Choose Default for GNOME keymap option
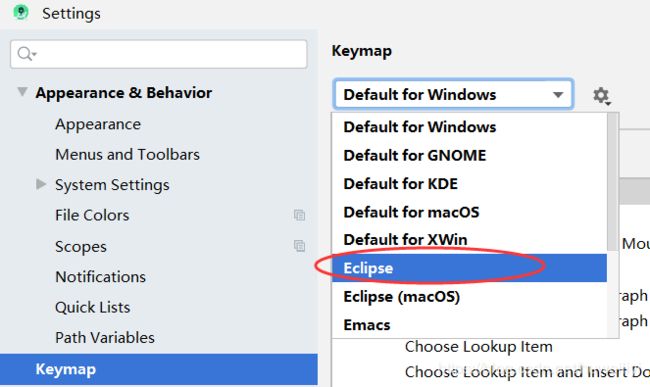This screenshot has height=387, width=650. point(469,155)
